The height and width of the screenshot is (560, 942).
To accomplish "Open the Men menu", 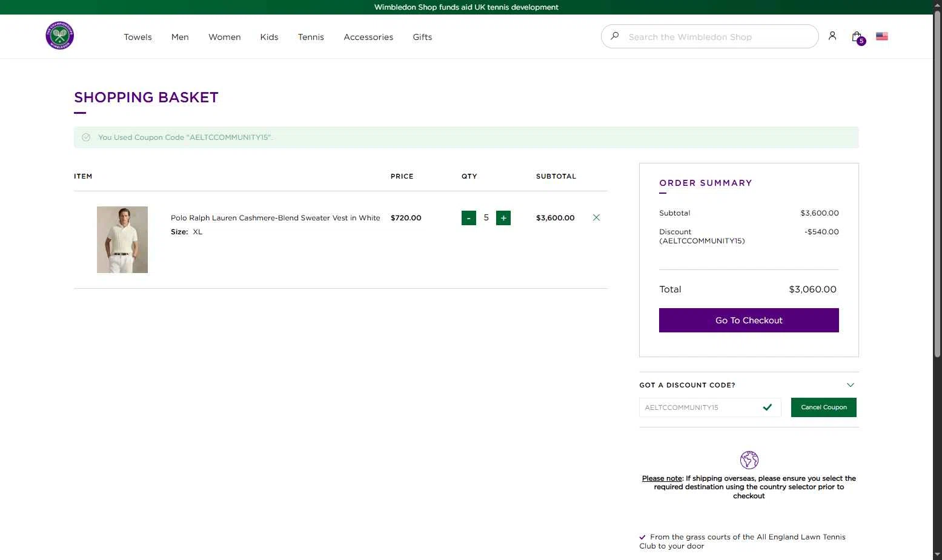I will point(180,37).
